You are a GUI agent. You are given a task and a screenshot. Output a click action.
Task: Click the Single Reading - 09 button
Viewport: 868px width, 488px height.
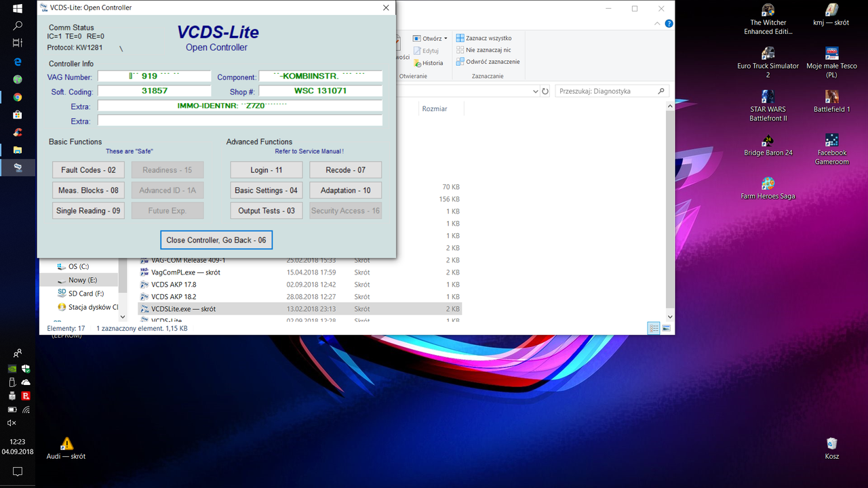coord(88,211)
